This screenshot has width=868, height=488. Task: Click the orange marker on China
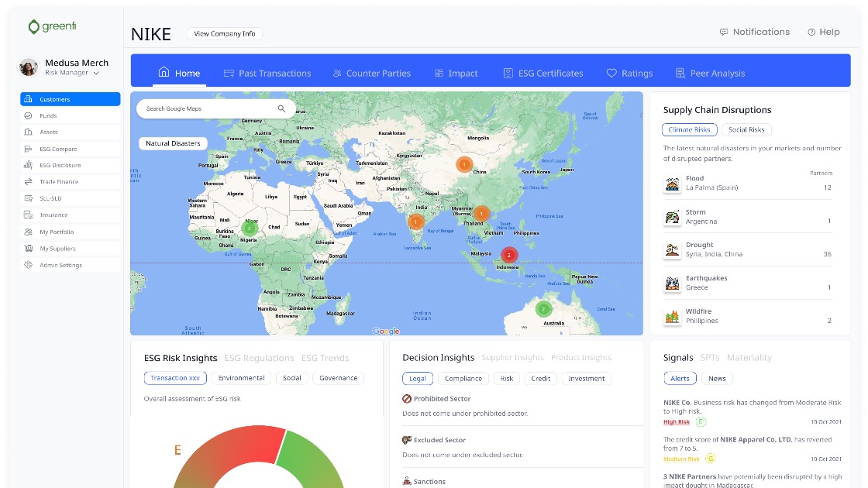[x=464, y=164]
